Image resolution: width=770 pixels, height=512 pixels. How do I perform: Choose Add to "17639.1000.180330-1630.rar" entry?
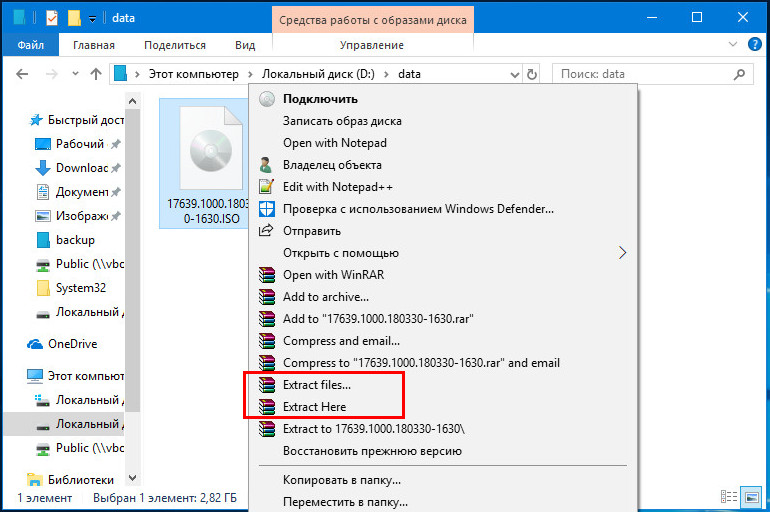point(443,319)
